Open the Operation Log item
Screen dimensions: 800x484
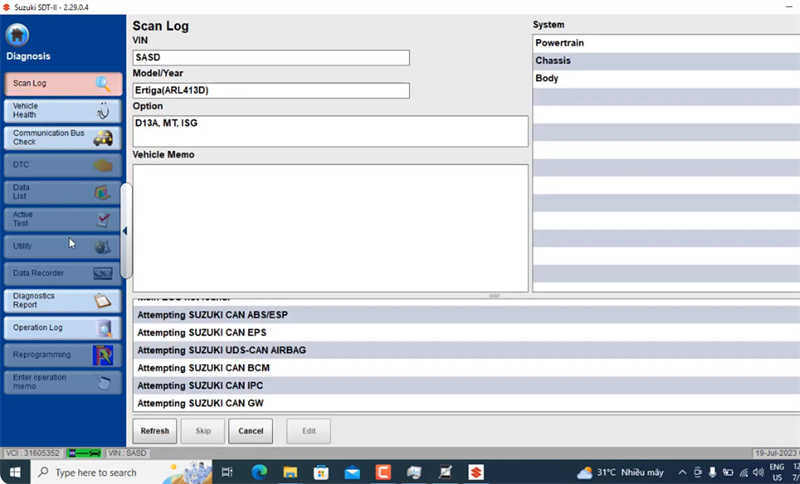[63, 327]
